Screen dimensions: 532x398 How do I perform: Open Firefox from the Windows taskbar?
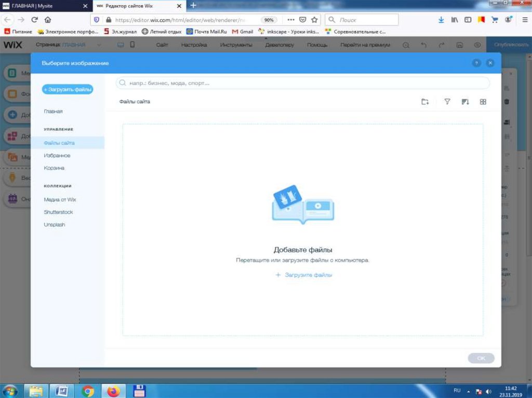click(x=113, y=390)
